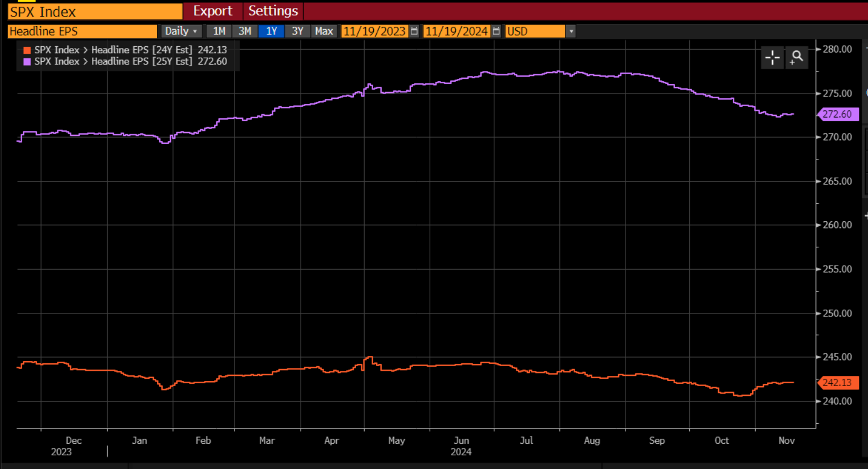Click the 272.60 purple price label
Image resolution: width=868 pixels, height=469 pixels.
tap(837, 114)
